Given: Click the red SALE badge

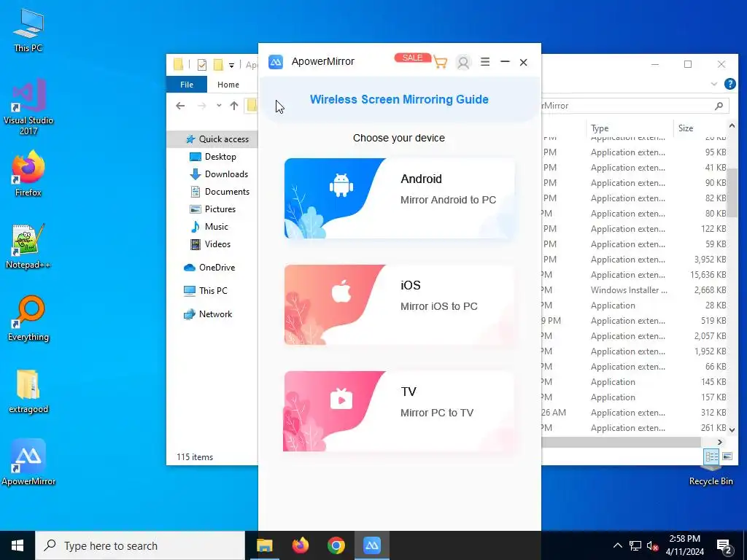Looking at the screenshot, I should (x=413, y=58).
